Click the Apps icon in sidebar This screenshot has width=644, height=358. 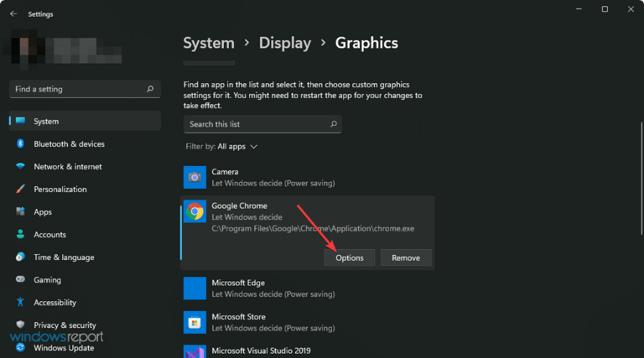pos(20,211)
